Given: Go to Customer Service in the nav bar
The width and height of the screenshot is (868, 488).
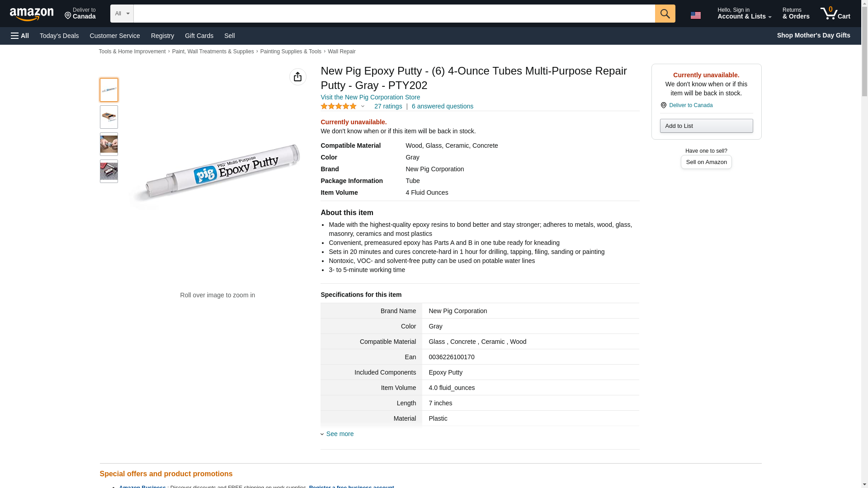Looking at the screenshot, I should click(x=115, y=36).
